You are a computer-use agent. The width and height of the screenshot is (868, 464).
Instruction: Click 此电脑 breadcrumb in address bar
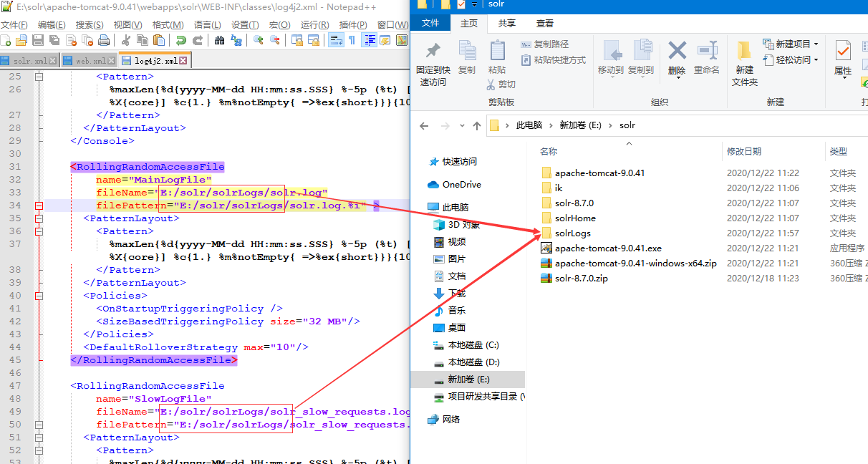529,125
